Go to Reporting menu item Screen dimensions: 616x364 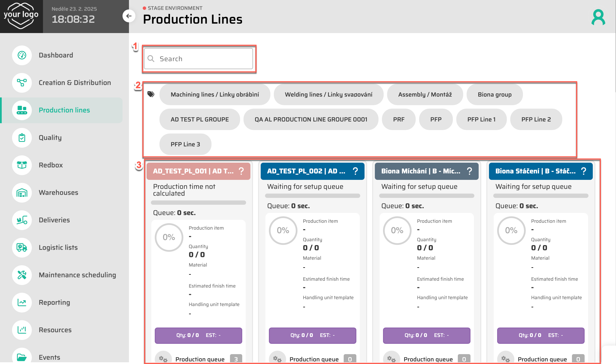click(54, 302)
